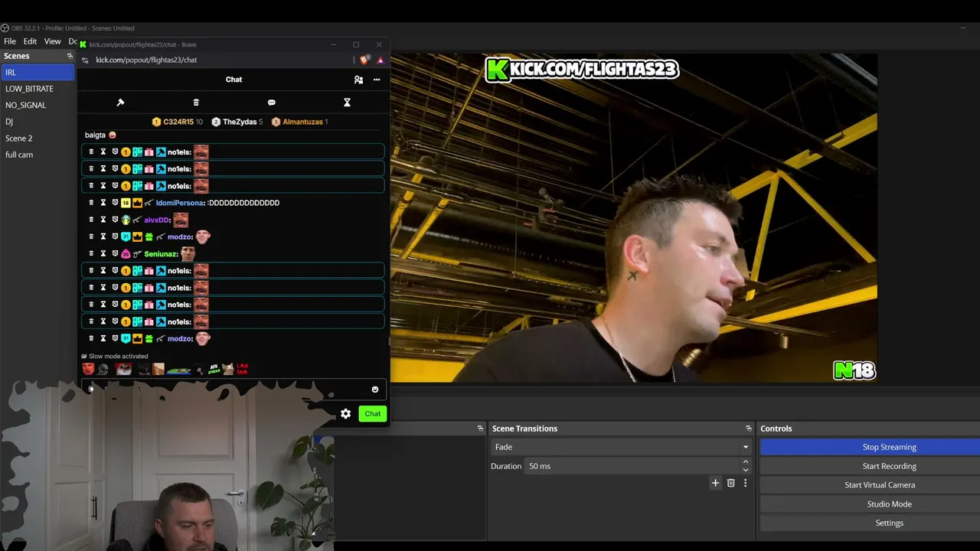The image size is (980, 551).
Task: Delete aivxDD's message with trash icon
Action: coord(91,220)
